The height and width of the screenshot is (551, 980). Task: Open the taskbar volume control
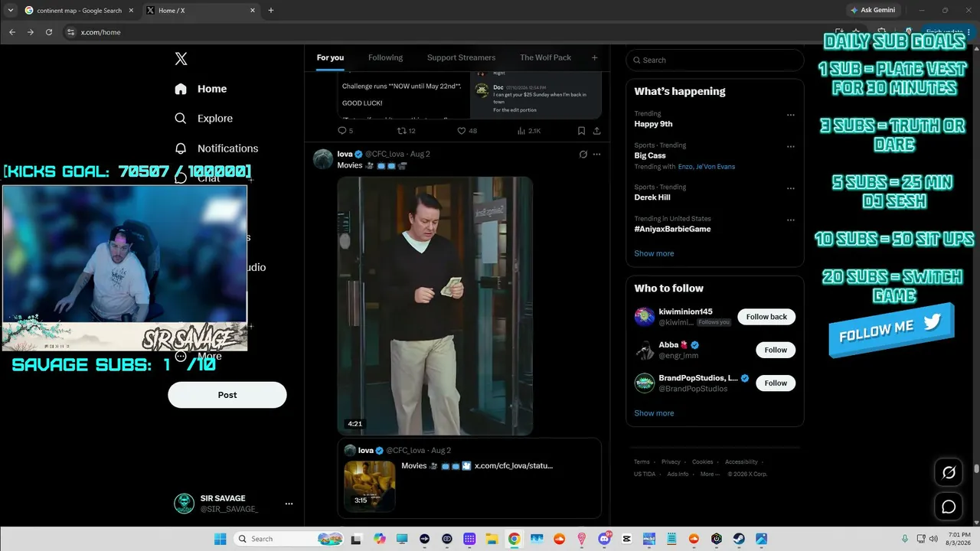[x=932, y=539]
